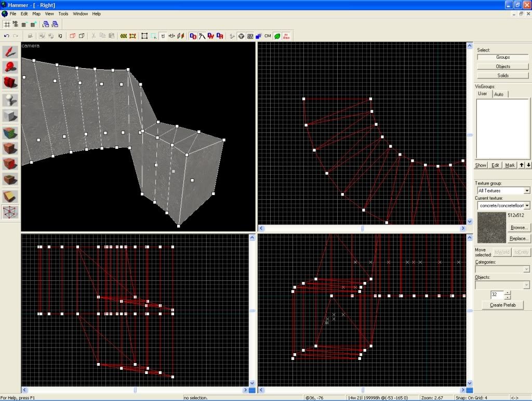This screenshot has width=532, height=401.
Task: Activate the Magnify tool
Action: pyautogui.click(x=10, y=67)
